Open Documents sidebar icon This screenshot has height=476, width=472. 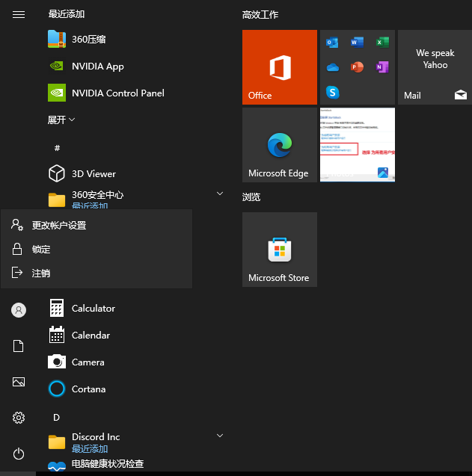(x=18, y=346)
